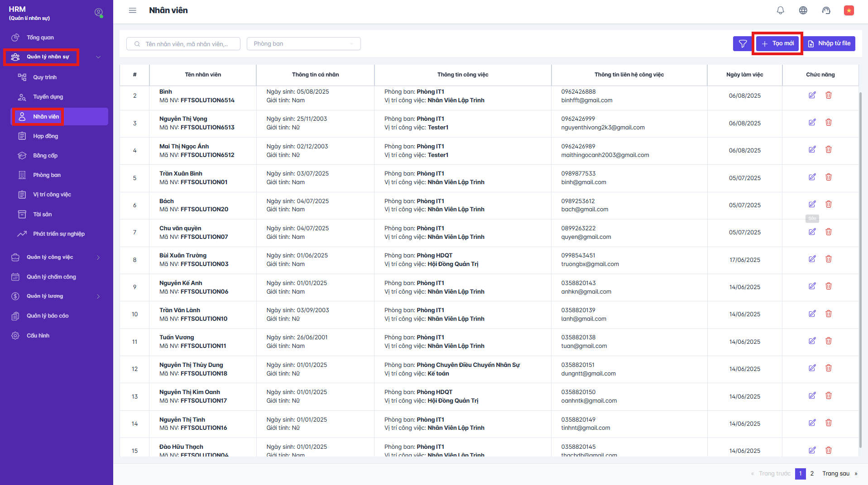Click the Vietnam flag icon
The width and height of the screenshot is (868, 485).
(849, 10)
